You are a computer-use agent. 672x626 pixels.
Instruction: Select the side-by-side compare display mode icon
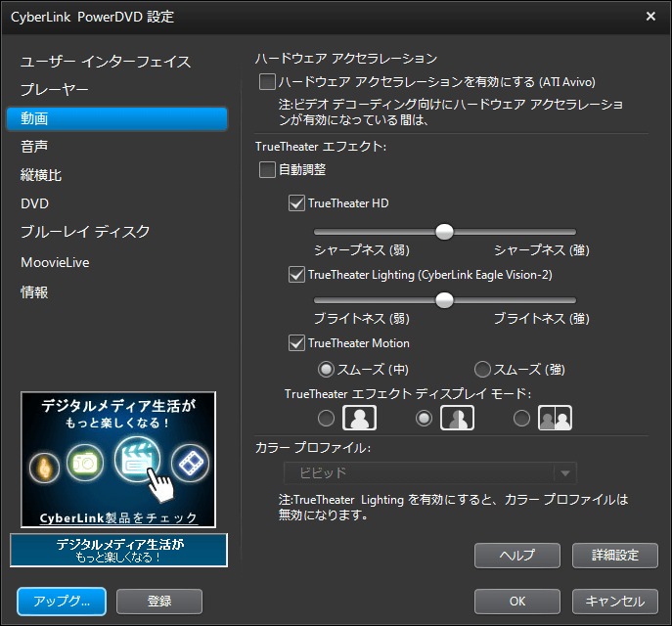[555, 418]
